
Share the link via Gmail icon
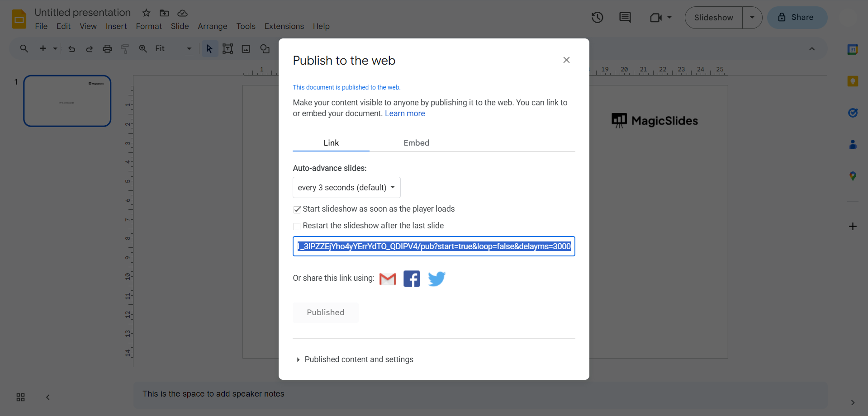point(388,279)
